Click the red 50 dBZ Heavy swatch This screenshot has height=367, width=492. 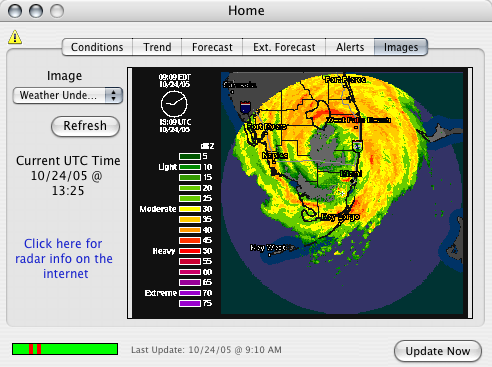click(x=190, y=251)
